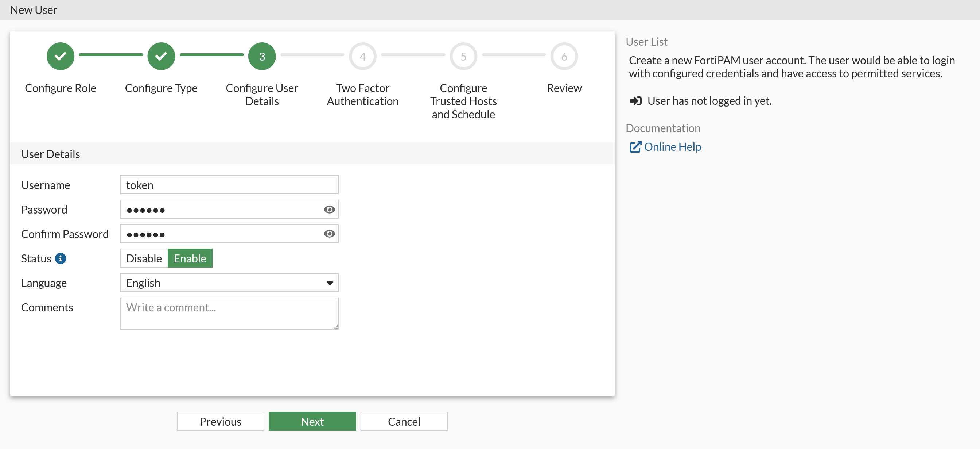Screen dimensions: 980x449
Task: Click the Configure Type checkmark icon
Action: (x=161, y=56)
